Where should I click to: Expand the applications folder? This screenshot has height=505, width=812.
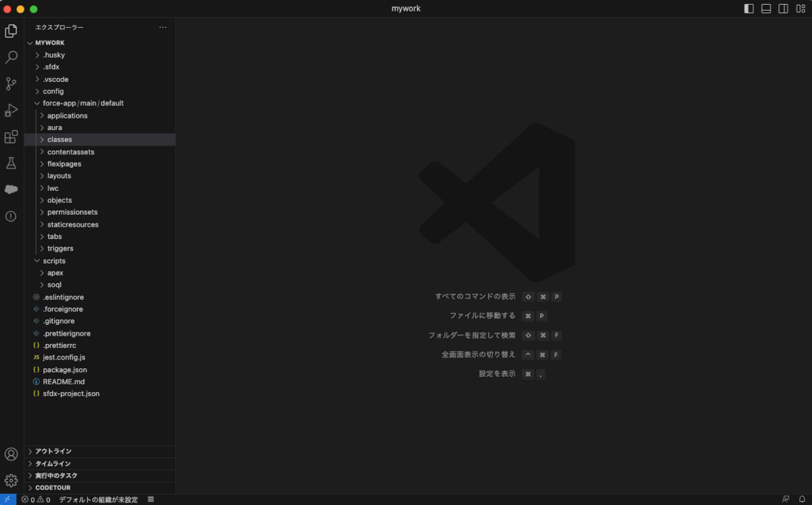pos(100,116)
